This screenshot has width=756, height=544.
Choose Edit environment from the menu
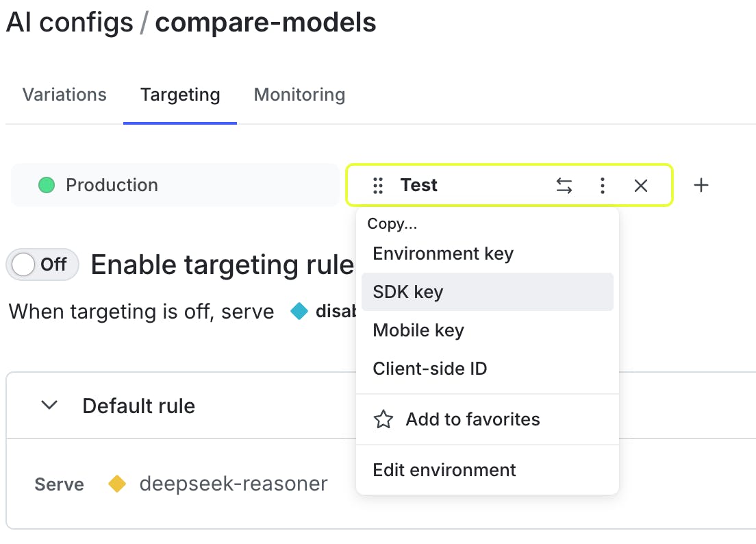[444, 470]
